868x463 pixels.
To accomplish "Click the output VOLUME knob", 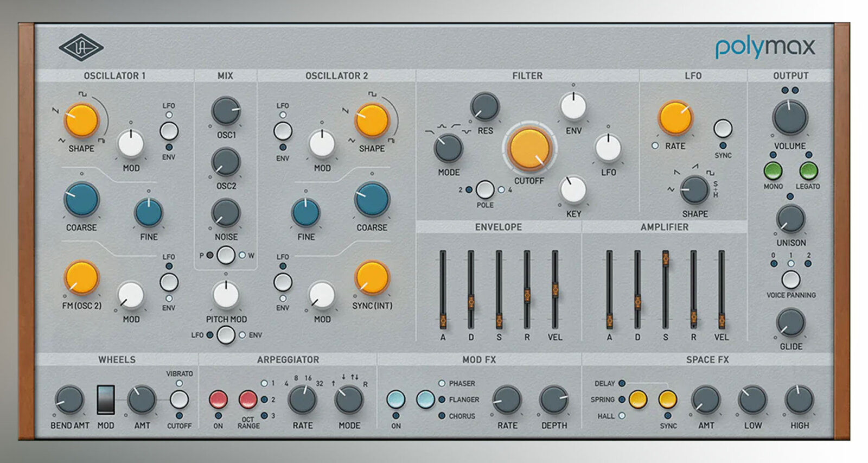I will (x=790, y=117).
